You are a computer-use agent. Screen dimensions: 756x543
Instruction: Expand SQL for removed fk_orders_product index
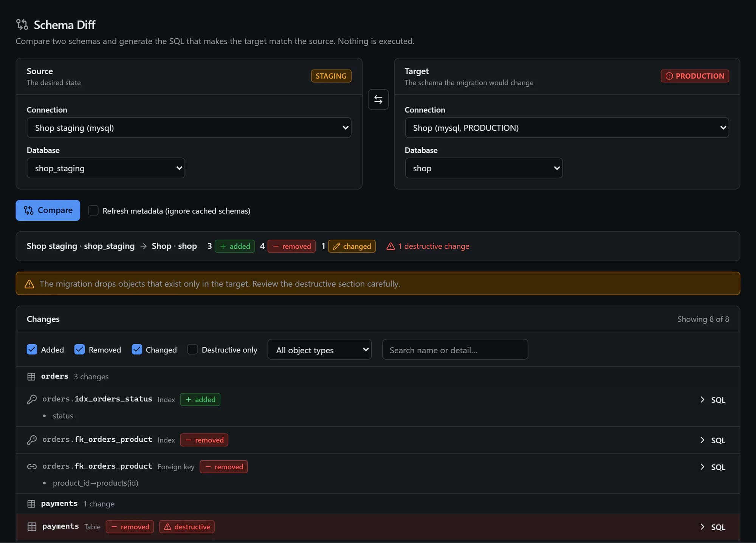pos(713,440)
